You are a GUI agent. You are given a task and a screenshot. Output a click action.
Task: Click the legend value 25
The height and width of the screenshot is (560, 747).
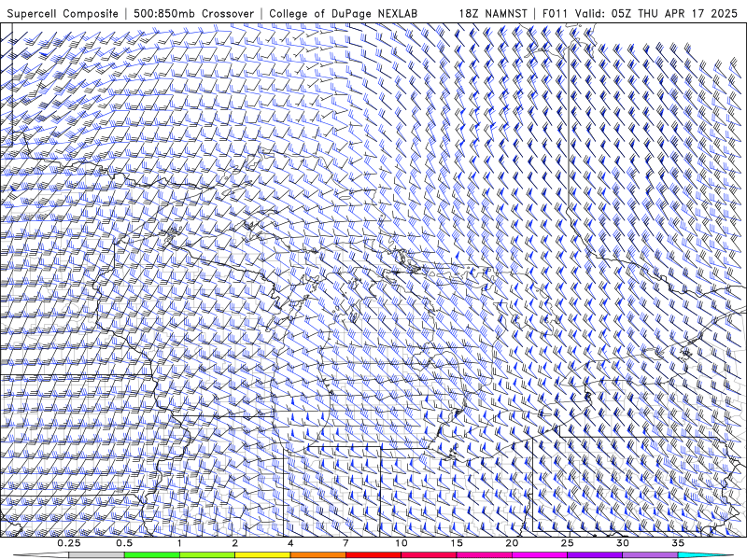coord(568,543)
